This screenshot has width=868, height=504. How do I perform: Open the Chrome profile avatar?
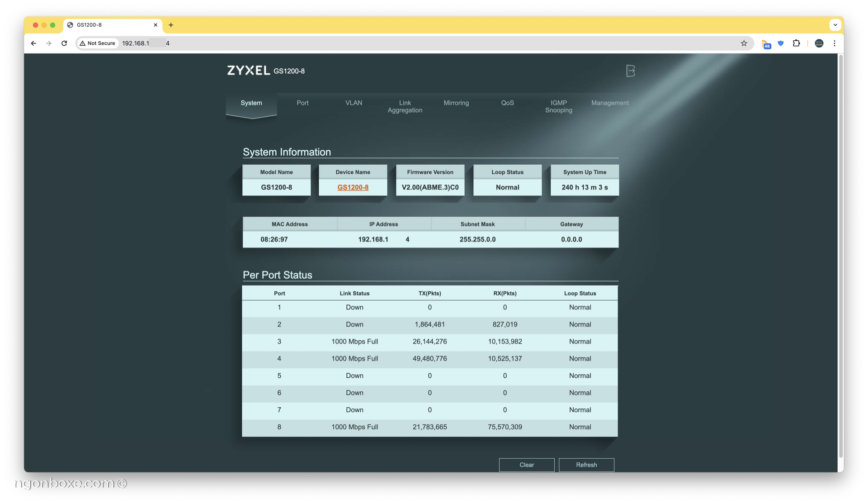pyautogui.click(x=819, y=43)
